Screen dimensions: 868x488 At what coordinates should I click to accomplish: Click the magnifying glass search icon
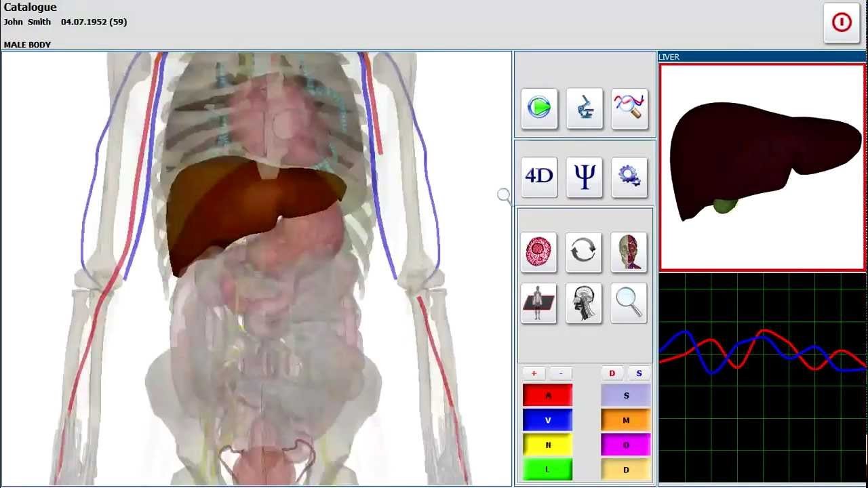click(629, 302)
